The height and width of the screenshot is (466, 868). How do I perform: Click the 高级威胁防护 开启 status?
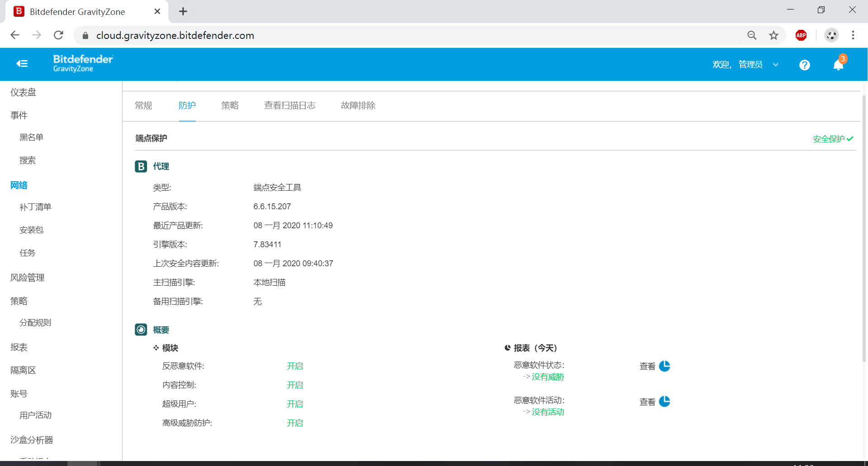click(295, 423)
